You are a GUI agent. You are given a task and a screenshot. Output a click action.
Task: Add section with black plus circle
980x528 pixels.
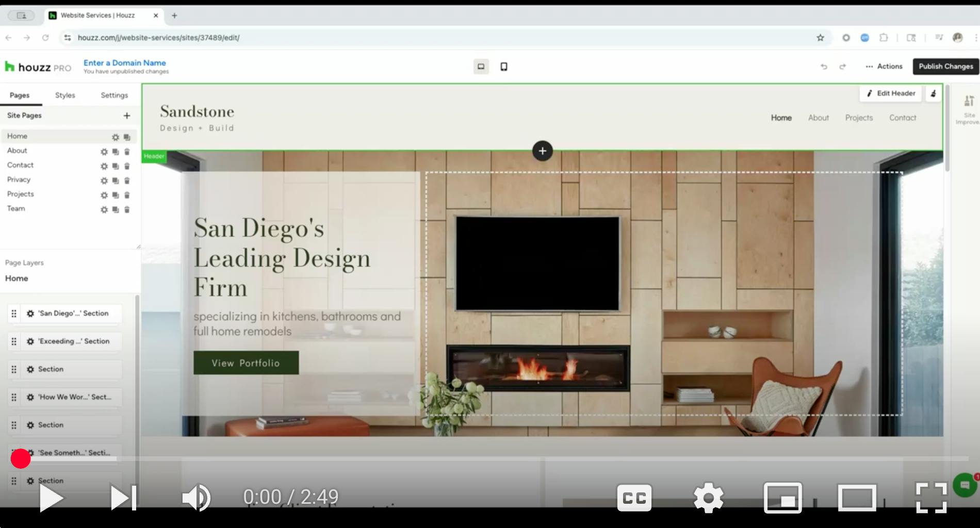542,151
